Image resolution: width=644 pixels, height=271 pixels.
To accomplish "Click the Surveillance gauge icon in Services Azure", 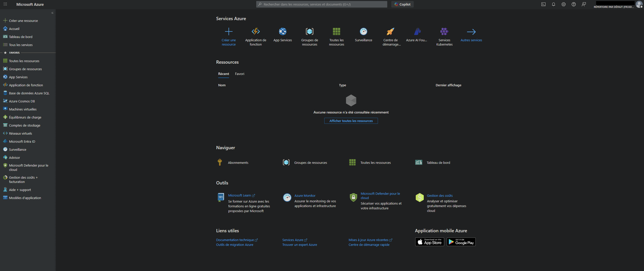I will point(363,31).
